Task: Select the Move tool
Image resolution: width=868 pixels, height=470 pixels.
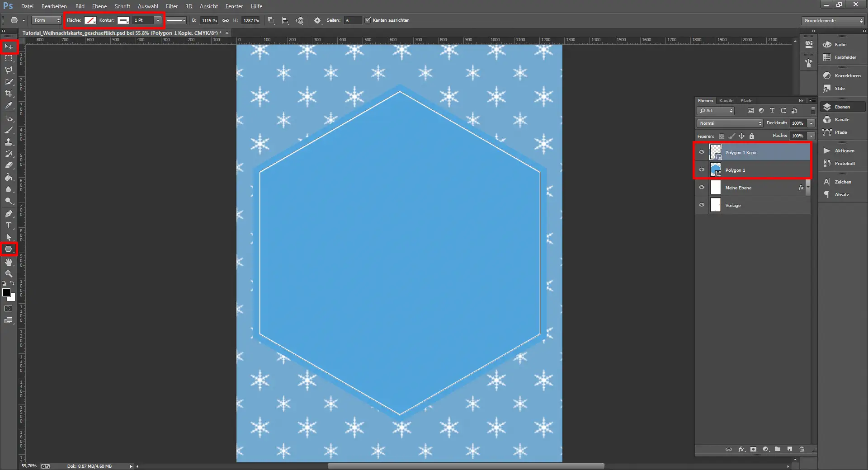Action: pos(8,47)
